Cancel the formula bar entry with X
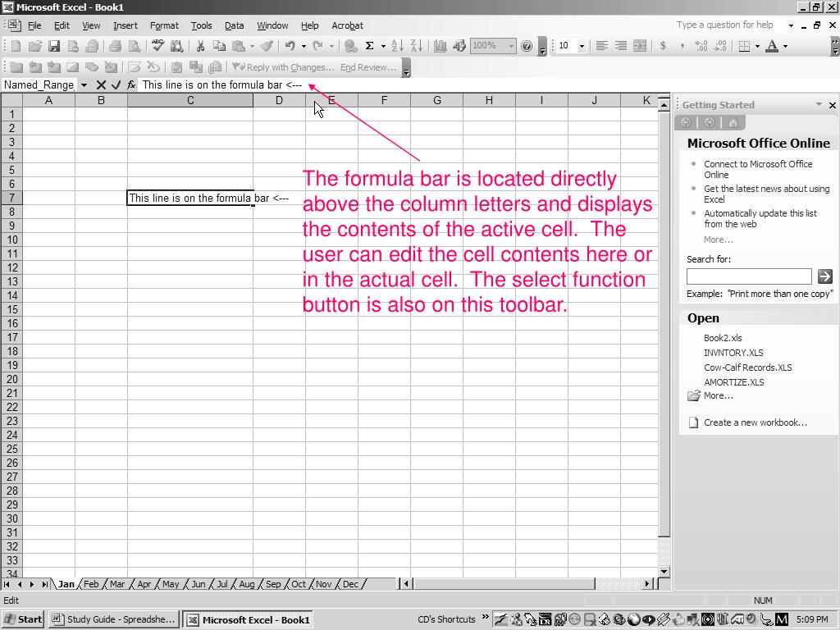Viewport: 840px width, 630px height. pos(101,84)
